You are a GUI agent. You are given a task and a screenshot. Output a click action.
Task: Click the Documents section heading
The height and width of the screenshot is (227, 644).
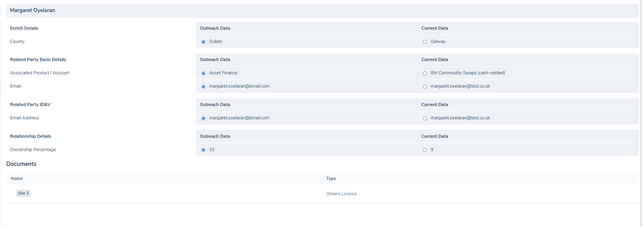click(x=21, y=164)
